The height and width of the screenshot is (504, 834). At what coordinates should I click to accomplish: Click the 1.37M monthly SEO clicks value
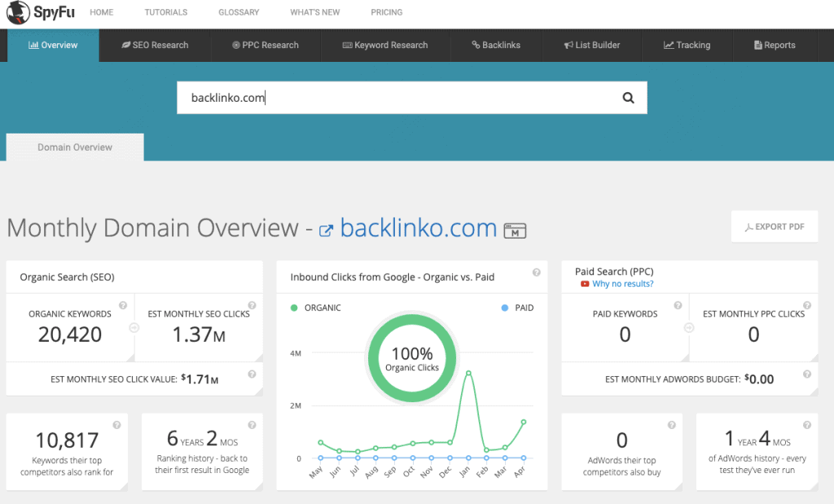(x=199, y=335)
